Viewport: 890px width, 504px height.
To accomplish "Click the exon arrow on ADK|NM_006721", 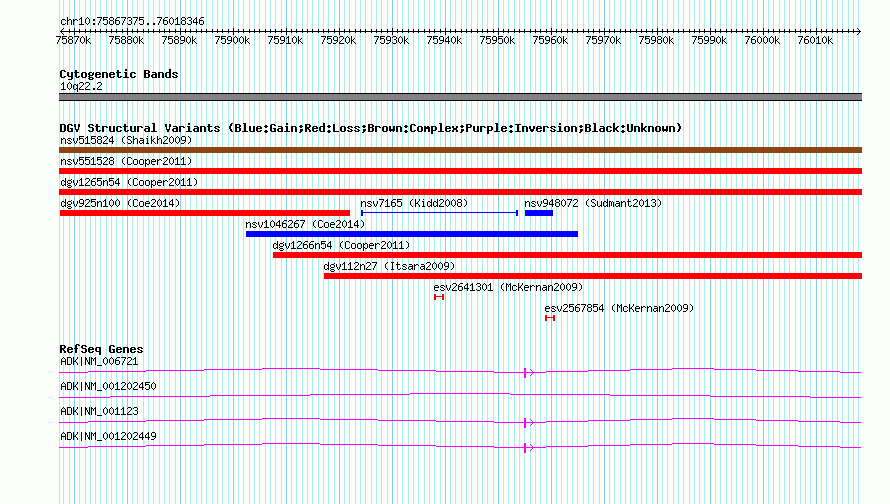I will coord(528,372).
